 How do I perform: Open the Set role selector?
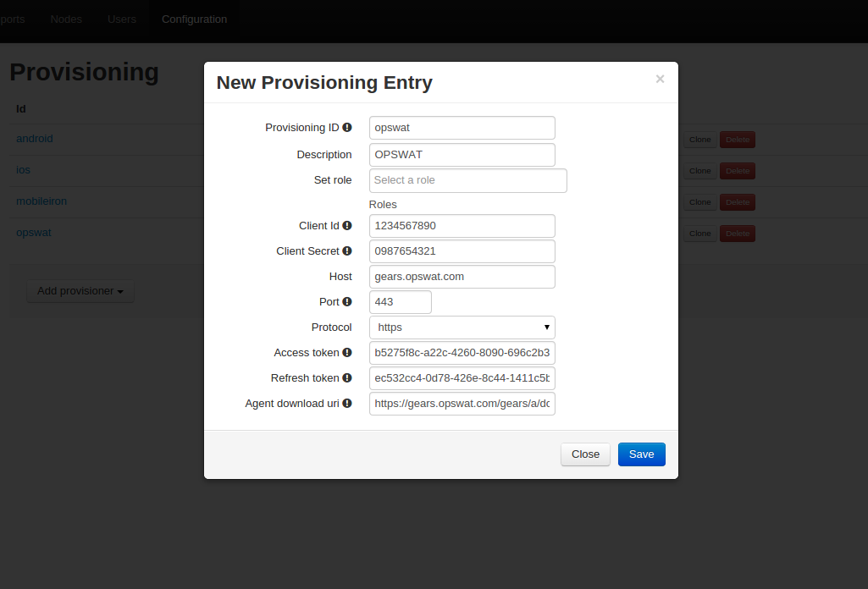468,180
